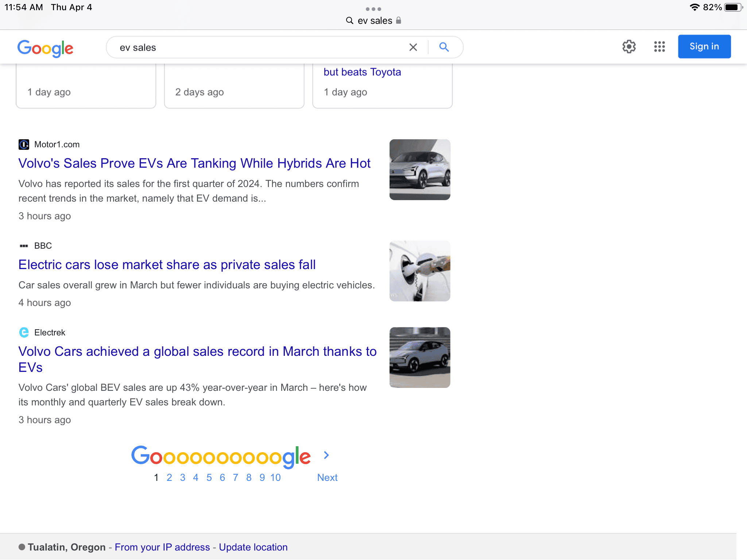Go to results page 10
The width and height of the screenshot is (747, 560).
[x=275, y=478]
